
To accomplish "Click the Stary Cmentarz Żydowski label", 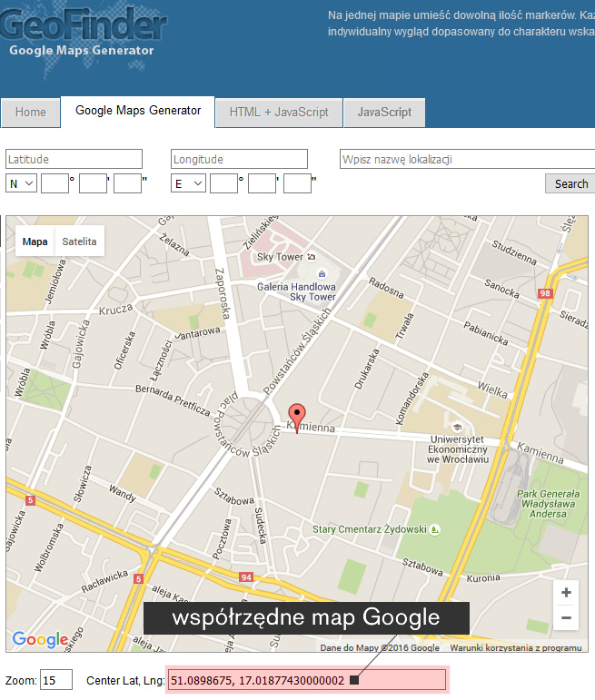I will [370, 529].
